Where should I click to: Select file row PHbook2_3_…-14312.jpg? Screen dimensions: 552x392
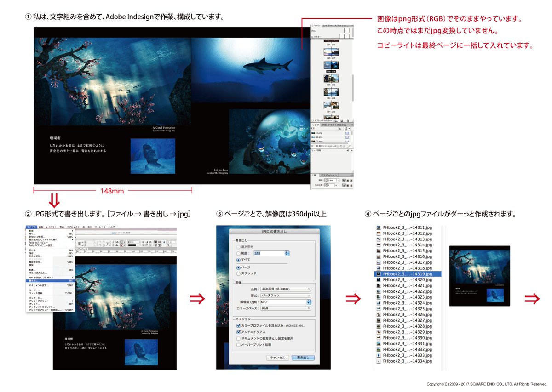[408, 233]
